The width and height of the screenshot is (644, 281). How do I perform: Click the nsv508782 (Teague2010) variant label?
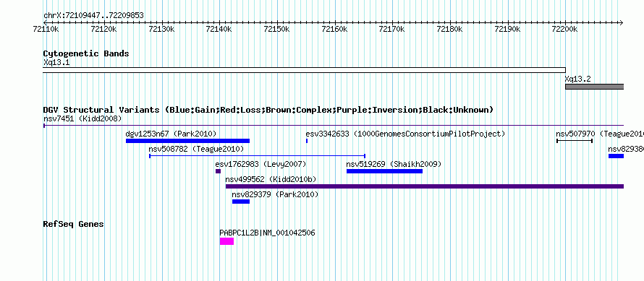pyautogui.click(x=196, y=150)
